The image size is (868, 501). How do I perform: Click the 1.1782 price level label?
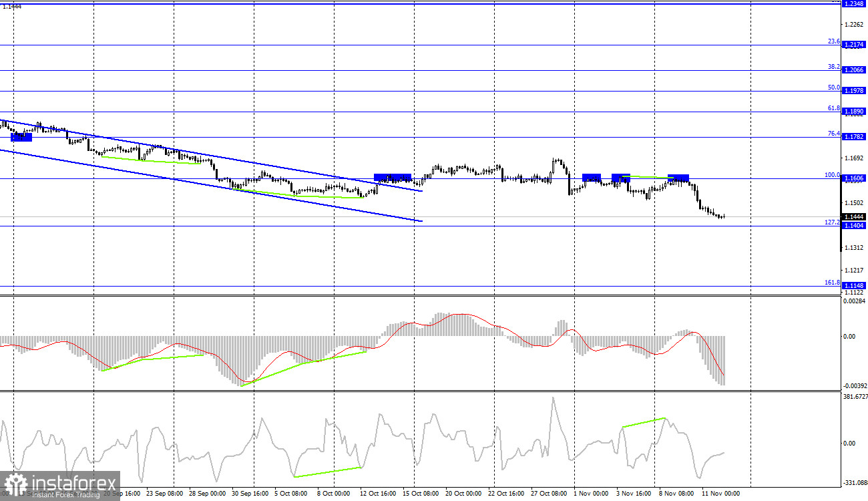854,137
